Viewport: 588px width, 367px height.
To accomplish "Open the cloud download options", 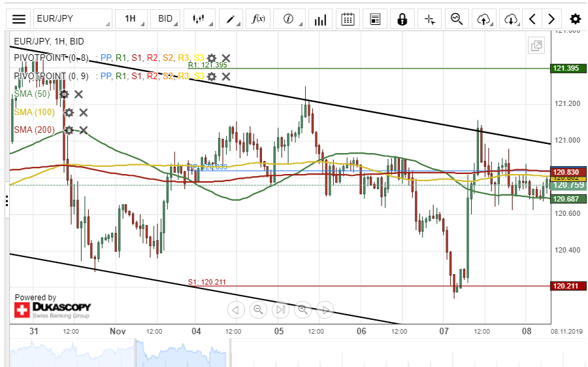I will point(511,19).
